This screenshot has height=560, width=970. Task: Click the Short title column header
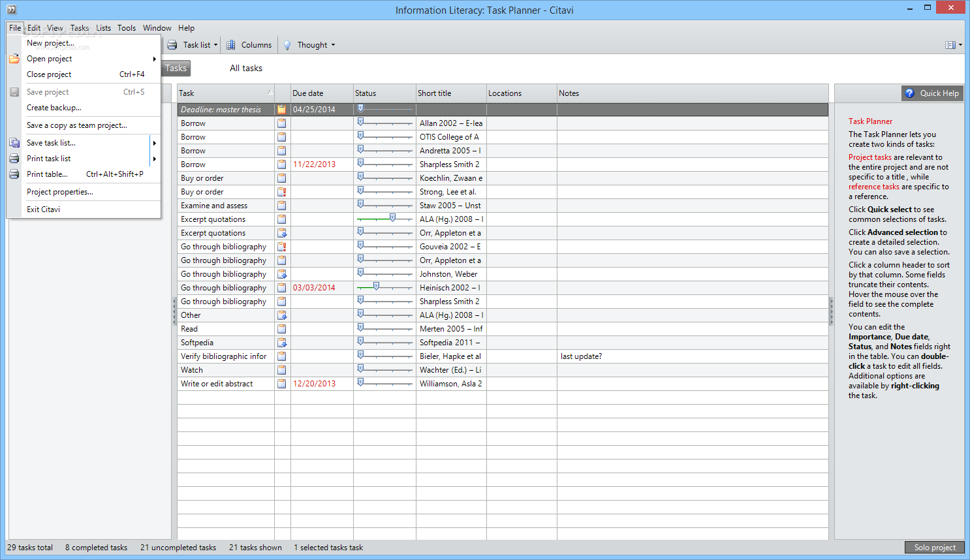tap(451, 93)
